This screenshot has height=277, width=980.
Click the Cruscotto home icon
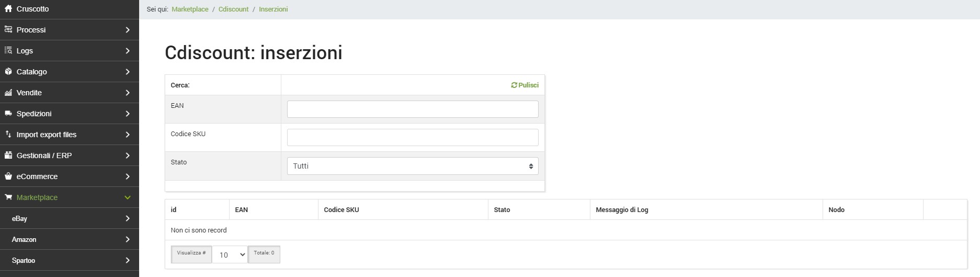tap(8, 9)
